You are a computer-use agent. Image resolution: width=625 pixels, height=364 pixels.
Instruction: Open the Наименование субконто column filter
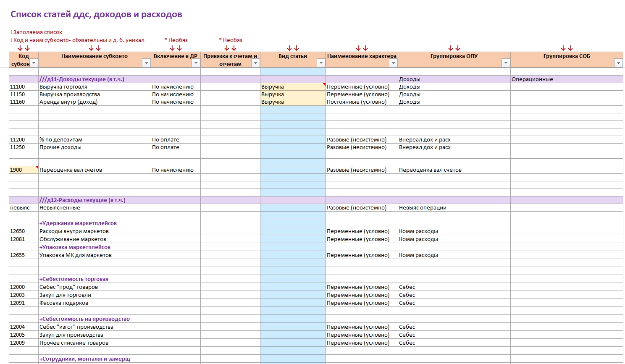click(x=146, y=63)
